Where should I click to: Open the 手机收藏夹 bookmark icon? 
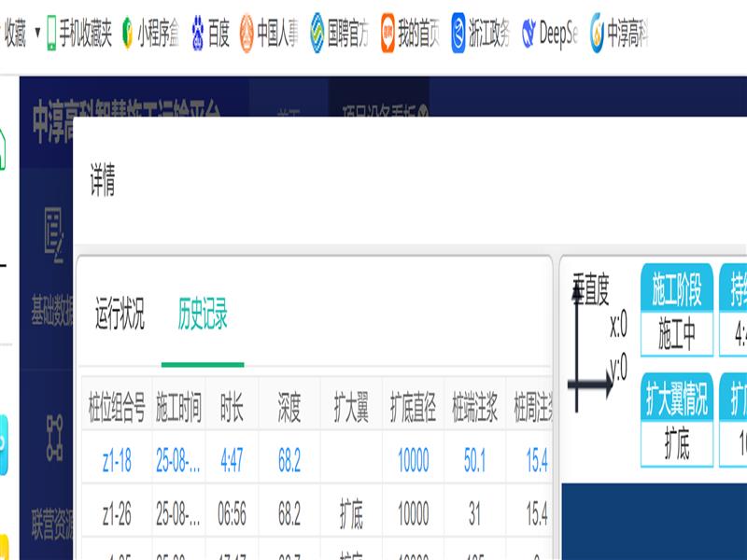coord(52,35)
